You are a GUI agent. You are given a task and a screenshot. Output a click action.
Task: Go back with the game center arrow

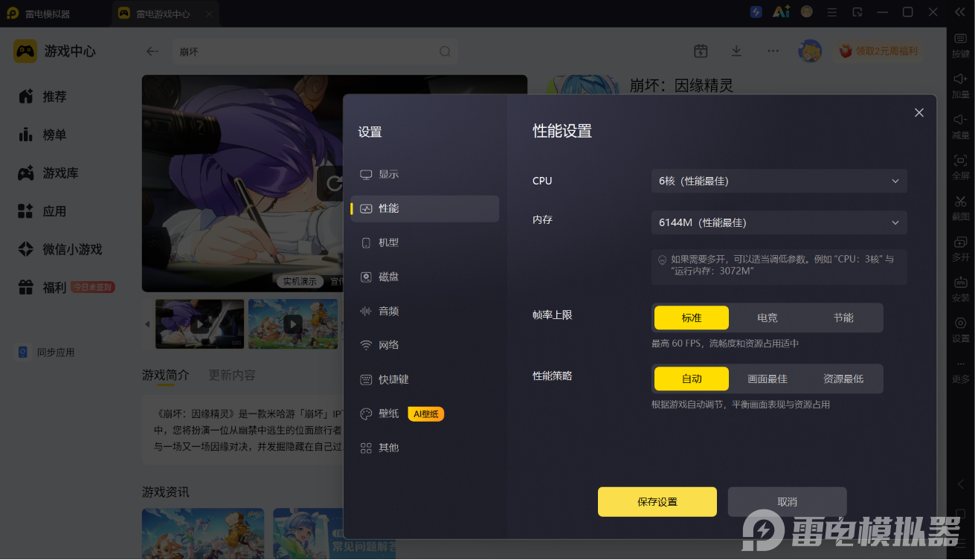click(x=152, y=51)
